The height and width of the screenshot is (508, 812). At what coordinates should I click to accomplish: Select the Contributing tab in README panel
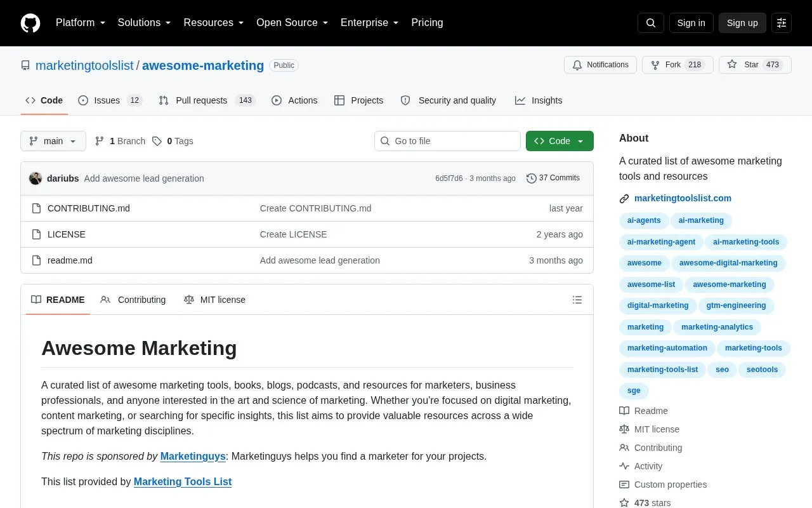(x=133, y=300)
